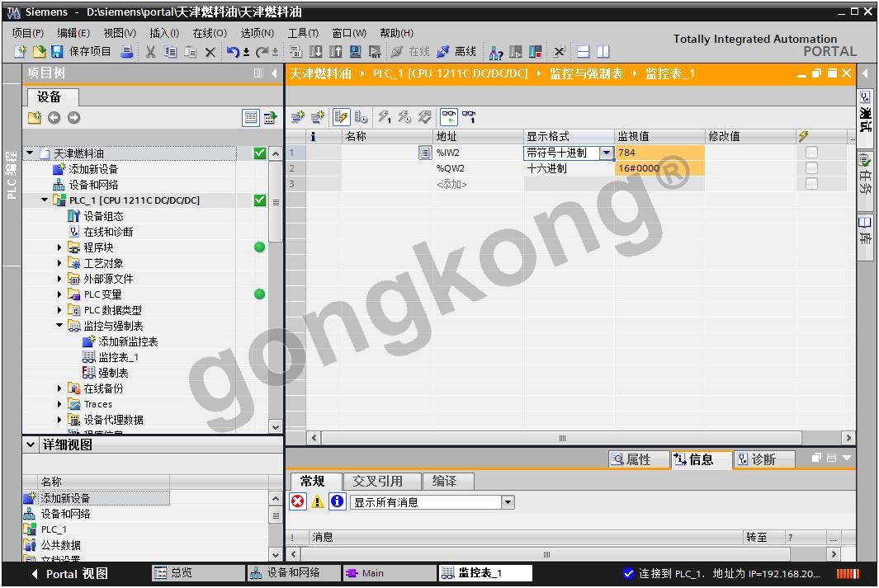Toggle show/hide all modify columns button
The width and height of the screenshot is (879, 588).
point(340,117)
